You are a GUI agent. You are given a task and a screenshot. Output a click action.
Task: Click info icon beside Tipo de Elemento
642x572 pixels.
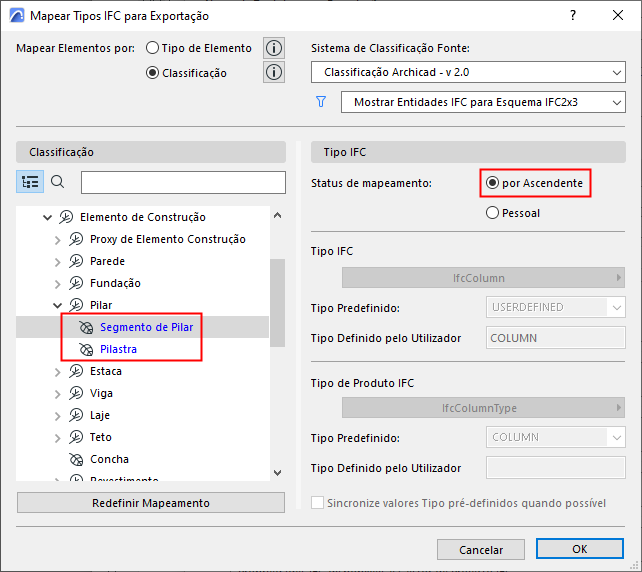pyautogui.click(x=274, y=48)
